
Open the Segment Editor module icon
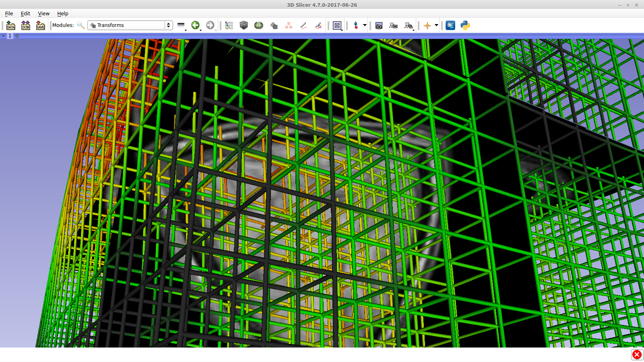click(x=318, y=25)
